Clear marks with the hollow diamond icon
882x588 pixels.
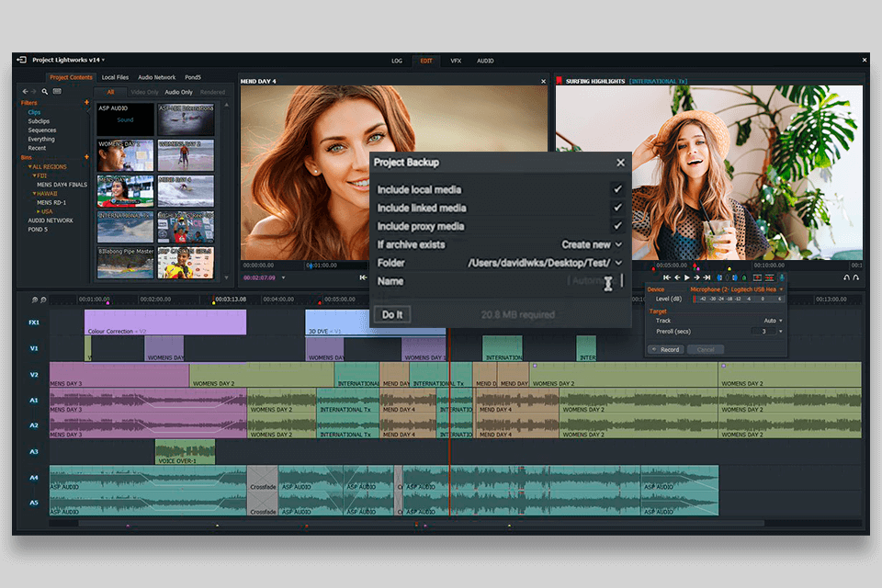727,277
